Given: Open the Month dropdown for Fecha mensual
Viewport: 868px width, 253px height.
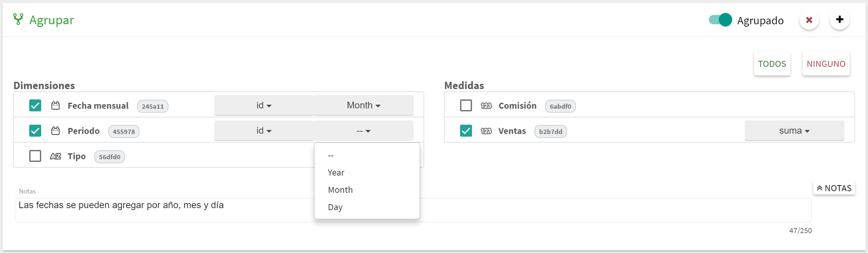Looking at the screenshot, I should (363, 105).
